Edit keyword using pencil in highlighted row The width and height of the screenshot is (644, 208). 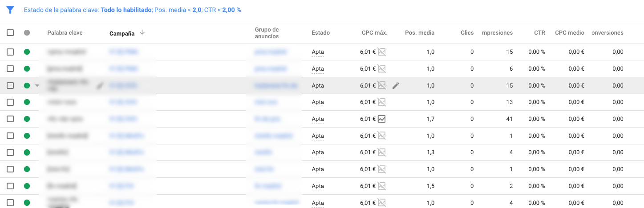pyautogui.click(x=100, y=85)
